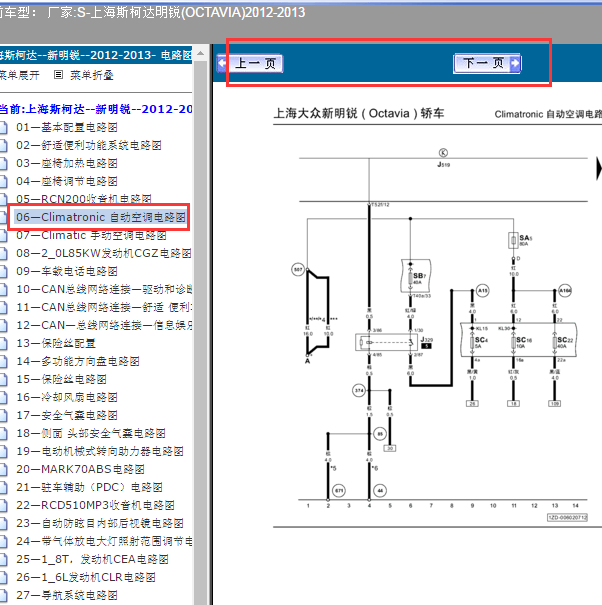This screenshot has width=602, height=605.
Task: Click the J519 label in the diagram
Action: click(x=443, y=165)
